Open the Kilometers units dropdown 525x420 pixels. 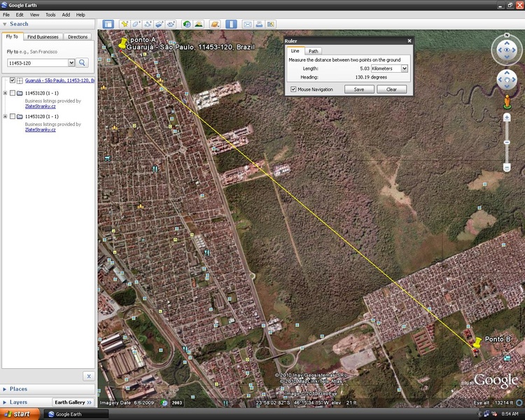coord(404,69)
